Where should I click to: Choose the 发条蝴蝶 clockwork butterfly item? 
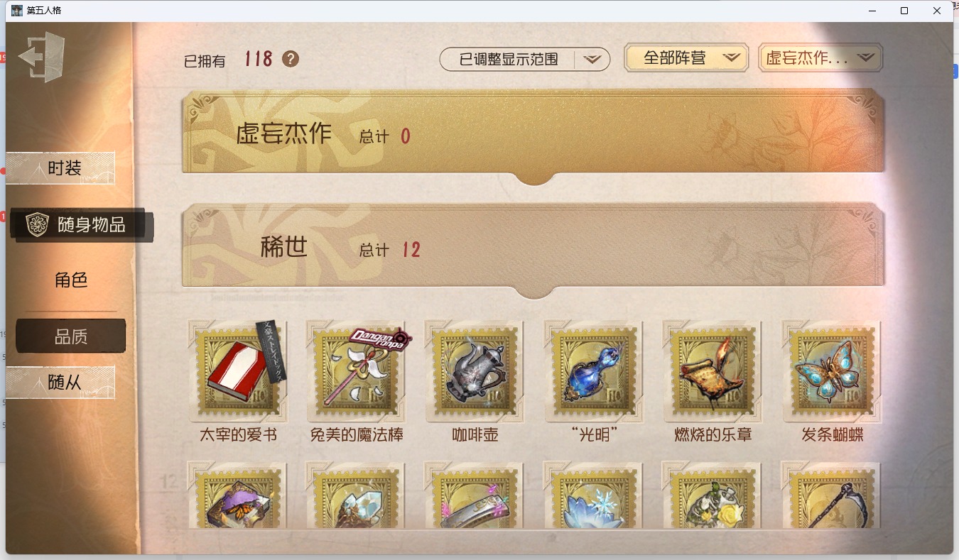832,370
